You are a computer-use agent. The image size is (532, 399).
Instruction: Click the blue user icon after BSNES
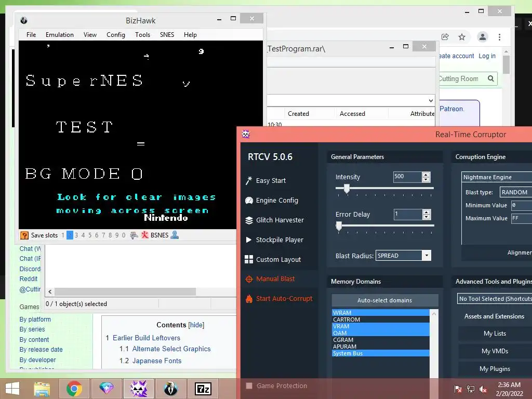coord(175,235)
